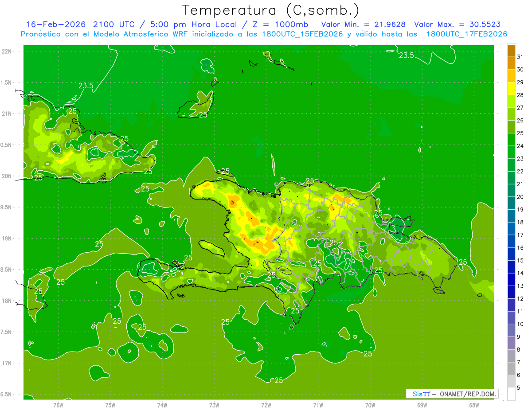Click the 22N latitude axis label
The image size is (532, 411).
pos(7,51)
